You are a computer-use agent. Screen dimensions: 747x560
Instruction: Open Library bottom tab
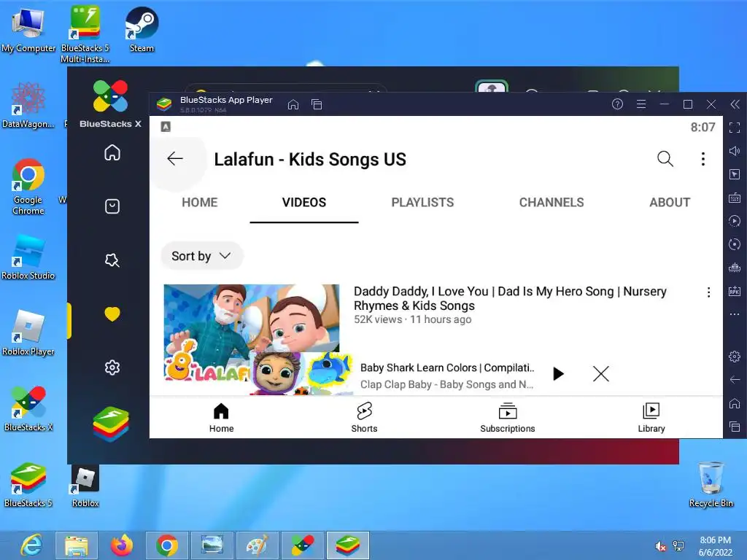click(651, 418)
